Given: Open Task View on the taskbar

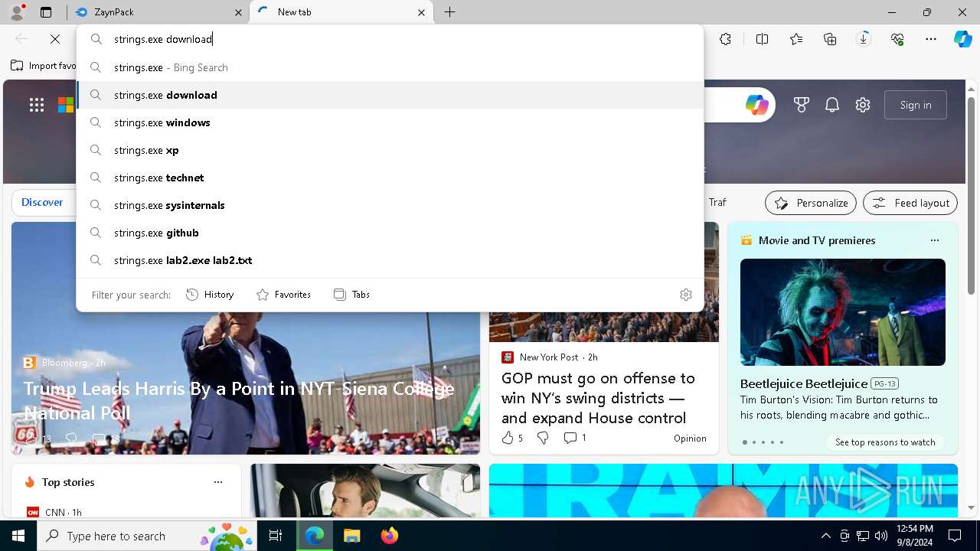Looking at the screenshot, I should pyautogui.click(x=276, y=536).
